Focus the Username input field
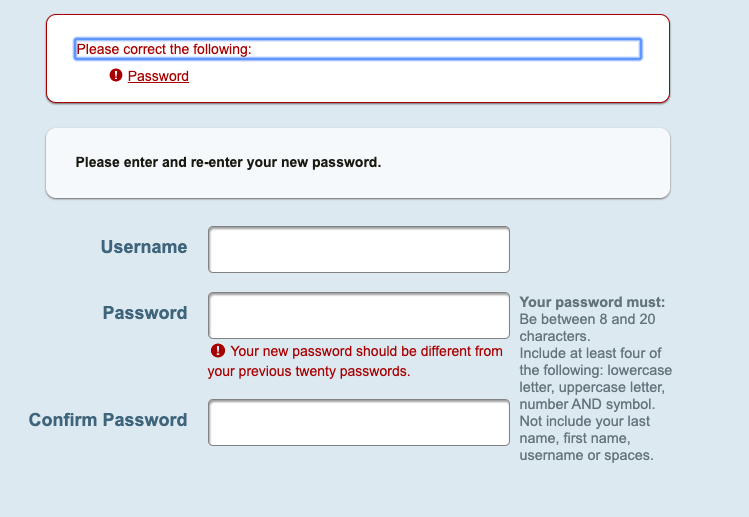The height and width of the screenshot is (517, 749). coord(358,249)
